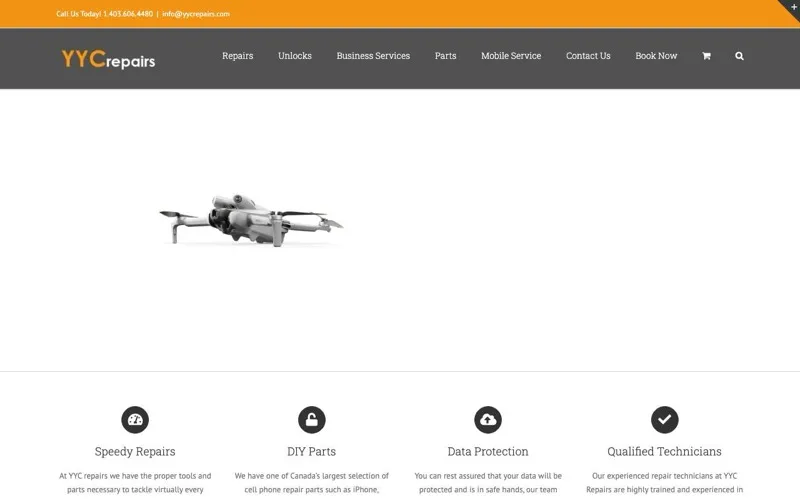This screenshot has height=500, width=800.
Task: Click the Data Protection heading
Action: [x=488, y=452]
